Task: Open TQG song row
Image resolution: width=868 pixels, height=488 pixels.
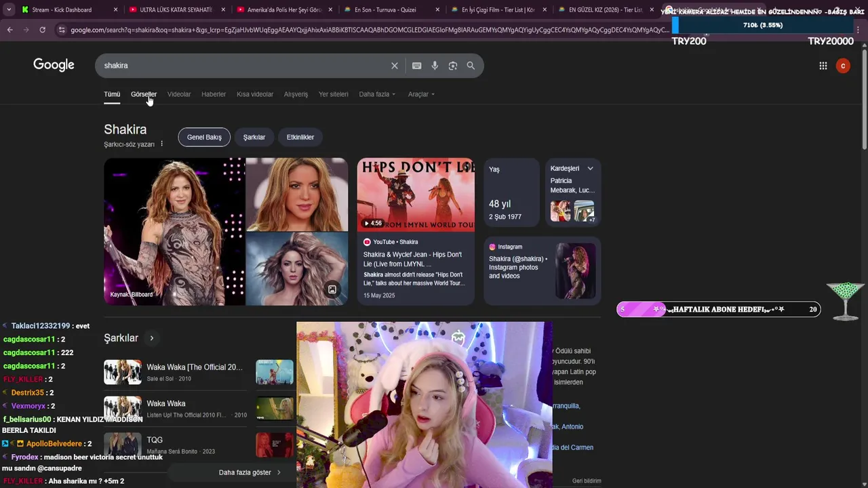Action: coord(175,445)
